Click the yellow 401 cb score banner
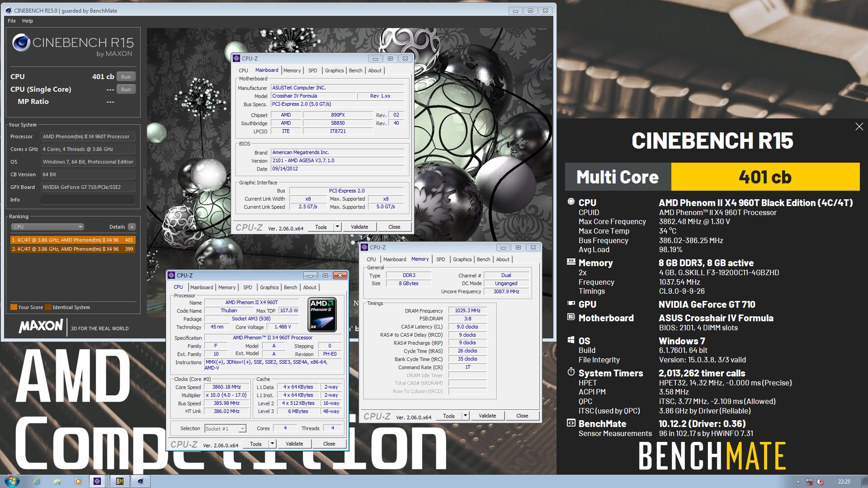 pos(765,177)
